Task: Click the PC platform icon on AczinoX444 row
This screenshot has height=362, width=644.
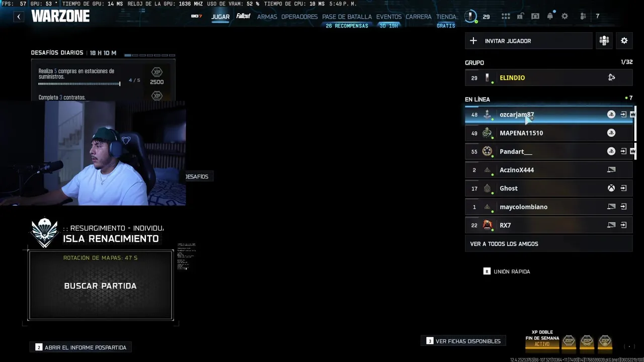Action: (x=611, y=170)
